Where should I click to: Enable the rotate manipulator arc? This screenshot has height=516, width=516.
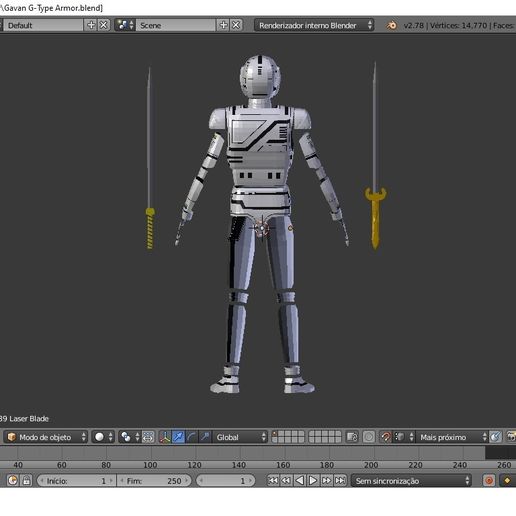(x=192, y=437)
